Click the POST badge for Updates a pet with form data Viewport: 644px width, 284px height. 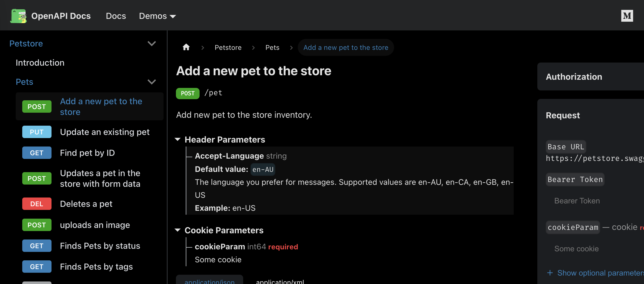pyautogui.click(x=37, y=178)
